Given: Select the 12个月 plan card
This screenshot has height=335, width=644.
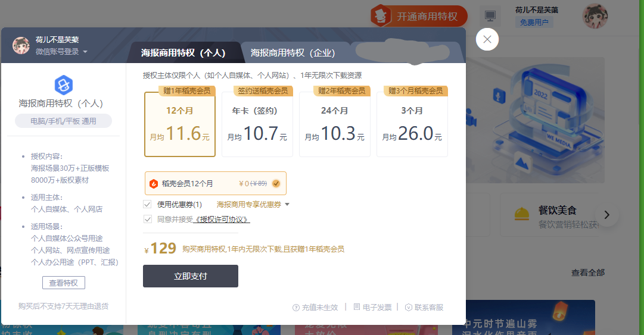Looking at the screenshot, I should point(180,124).
